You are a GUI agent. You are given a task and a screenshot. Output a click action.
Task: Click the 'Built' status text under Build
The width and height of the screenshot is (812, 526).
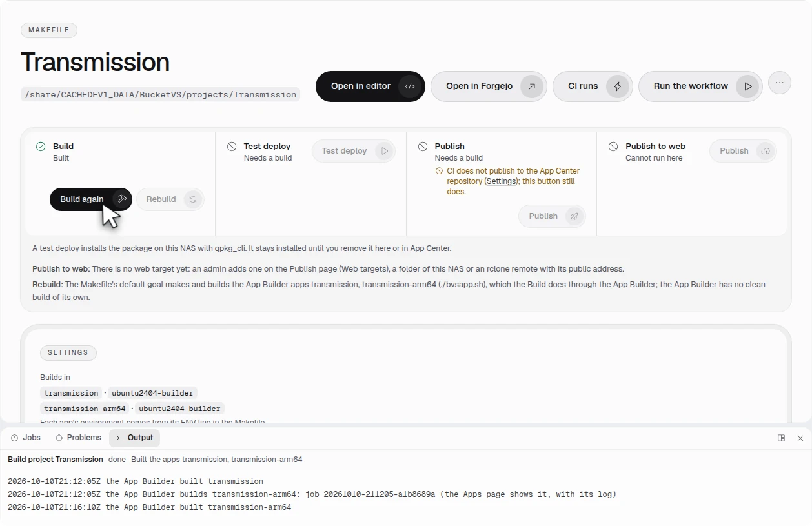pos(61,158)
